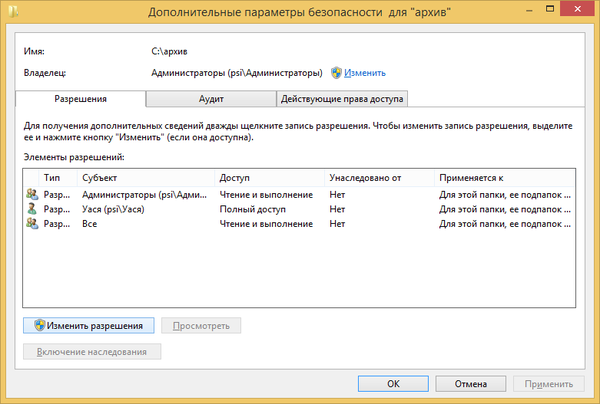Image resolution: width=600 pixels, height=404 pixels.
Task: Confirm the dialog with OK
Action: (x=393, y=383)
